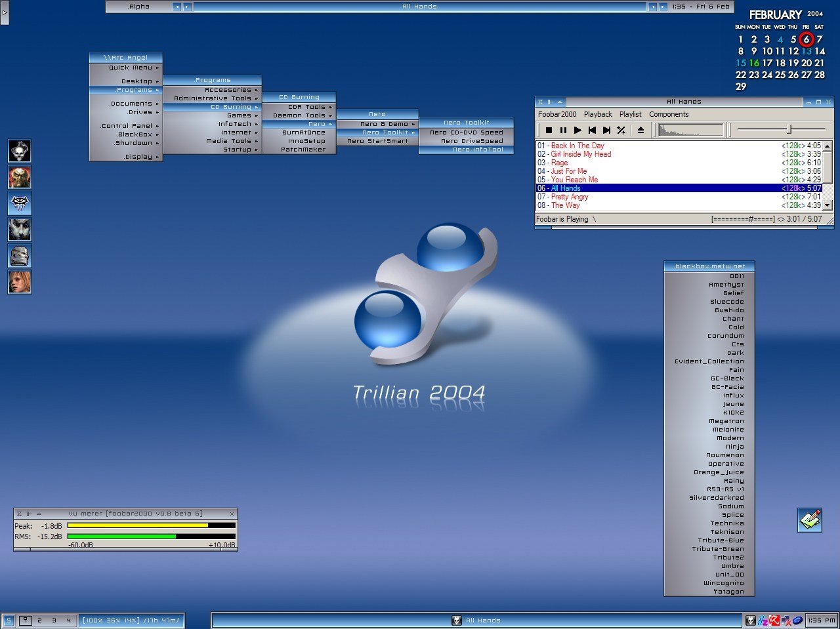Viewport: 840px width, 629px height.
Task: Click the playlist scrollbar down arrow in Foobar2000
Action: (x=828, y=205)
